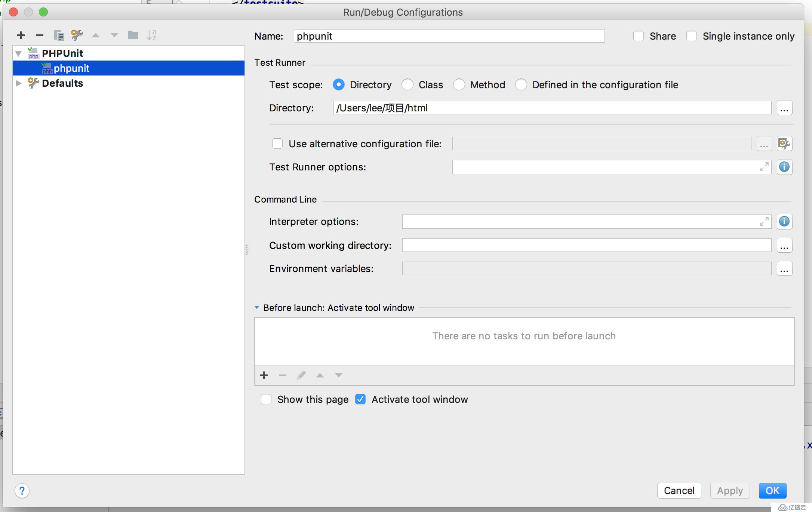Image resolution: width=812 pixels, height=512 pixels.
Task: Enable Single instance only
Action: (x=692, y=36)
